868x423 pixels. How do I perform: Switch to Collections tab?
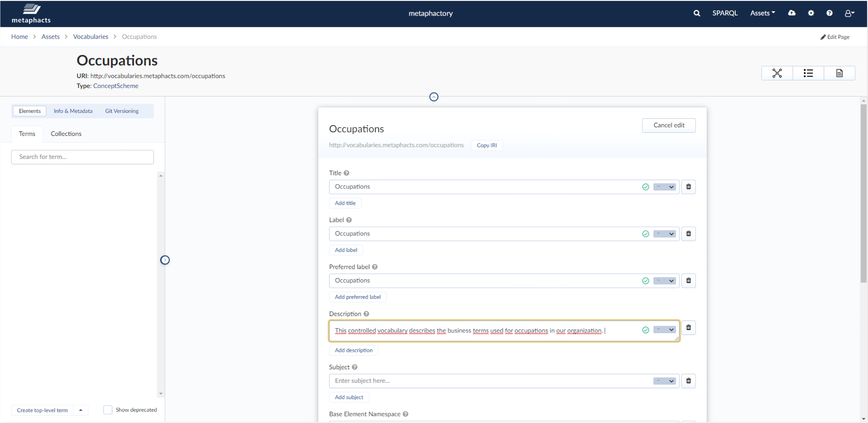pyautogui.click(x=66, y=134)
